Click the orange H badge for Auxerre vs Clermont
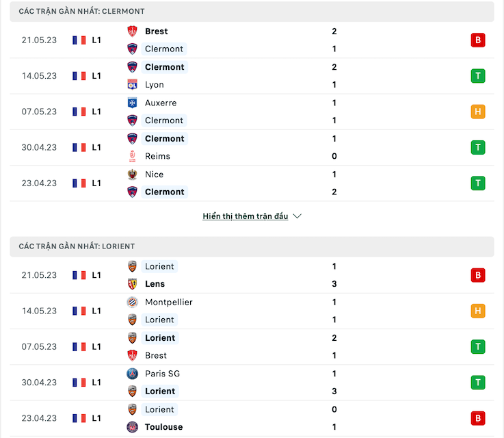 coord(478,112)
